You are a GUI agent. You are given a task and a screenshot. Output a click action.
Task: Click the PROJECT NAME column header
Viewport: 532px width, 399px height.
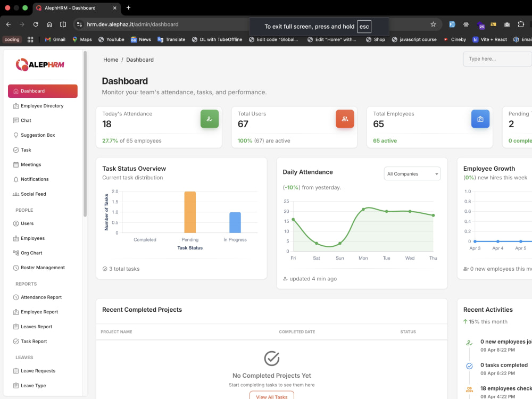click(117, 332)
